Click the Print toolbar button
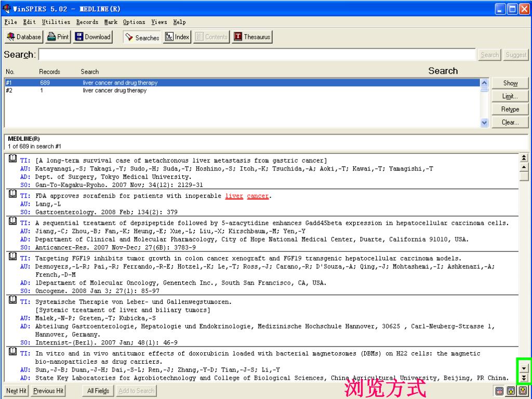Screen dimensions: 532x399 pyautogui.click(x=58, y=37)
